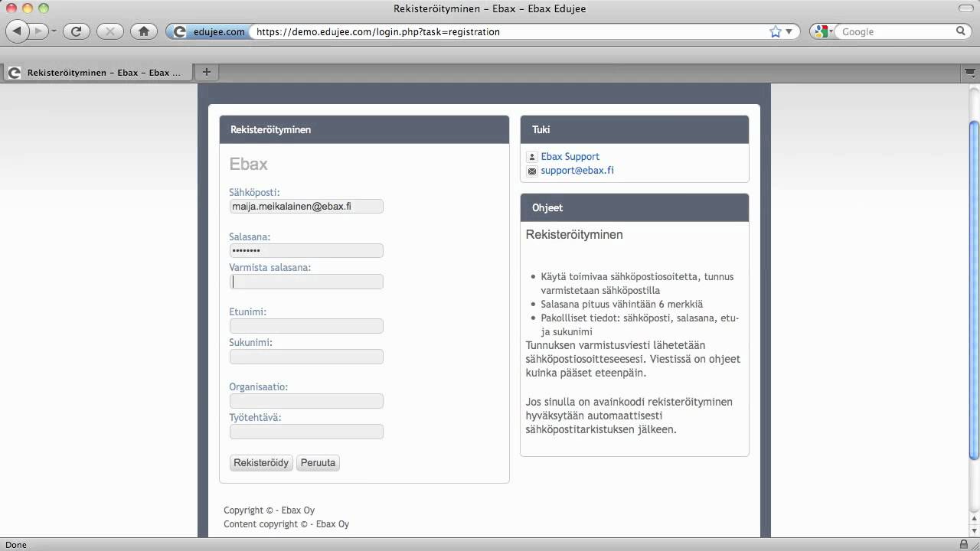Screen dimensions: 980x551
Task: Click the Sukunimi label
Action: coord(250,343)
